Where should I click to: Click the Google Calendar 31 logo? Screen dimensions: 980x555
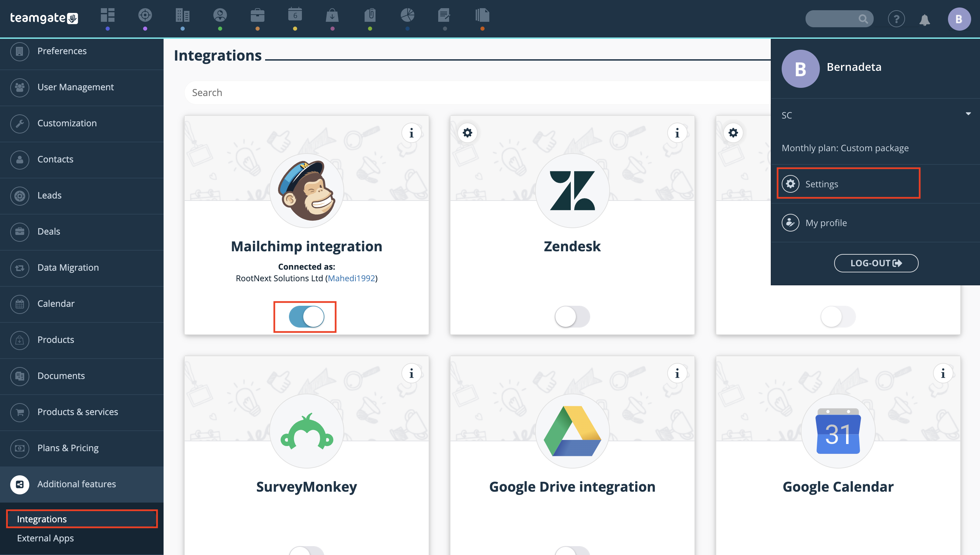click(x=838, y=431)
